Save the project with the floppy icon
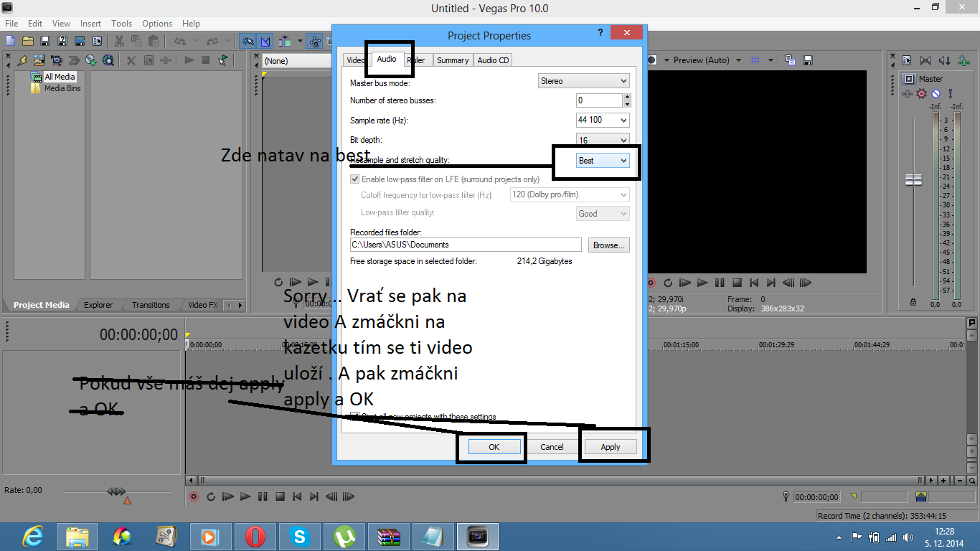This screenshot has height=551, width=980. (44, 41)
